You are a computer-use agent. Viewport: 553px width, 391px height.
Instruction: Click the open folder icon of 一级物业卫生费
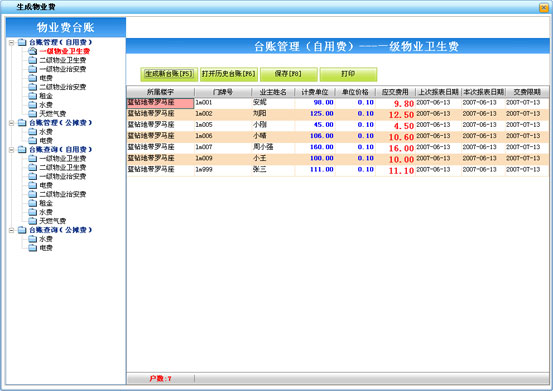pos(32,51)
